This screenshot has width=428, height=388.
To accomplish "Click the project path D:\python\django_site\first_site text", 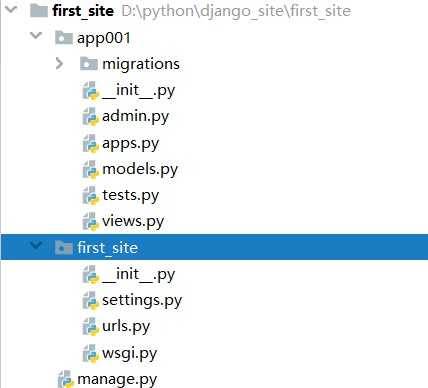I will pos(236,11).
